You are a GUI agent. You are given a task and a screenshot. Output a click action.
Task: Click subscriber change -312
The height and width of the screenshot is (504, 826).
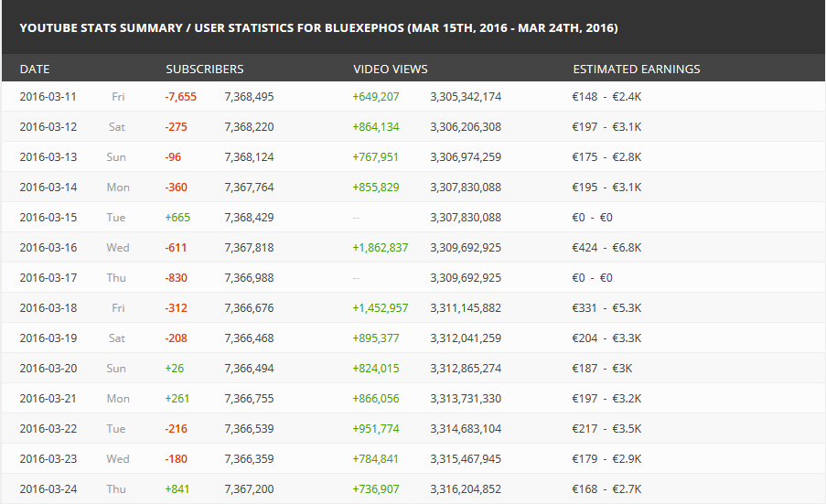coord(176,308)
